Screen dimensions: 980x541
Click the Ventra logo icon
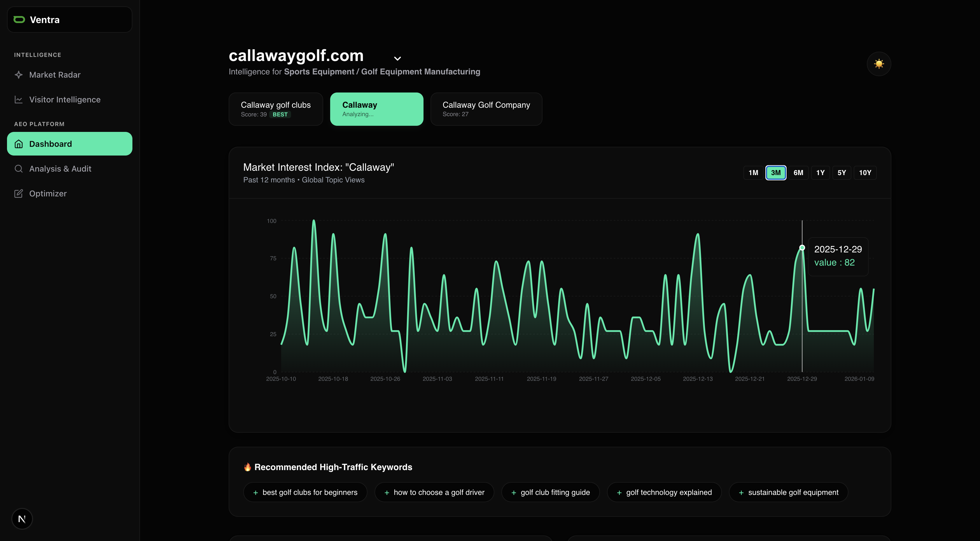pyautogui.click(x=19, y=20)
